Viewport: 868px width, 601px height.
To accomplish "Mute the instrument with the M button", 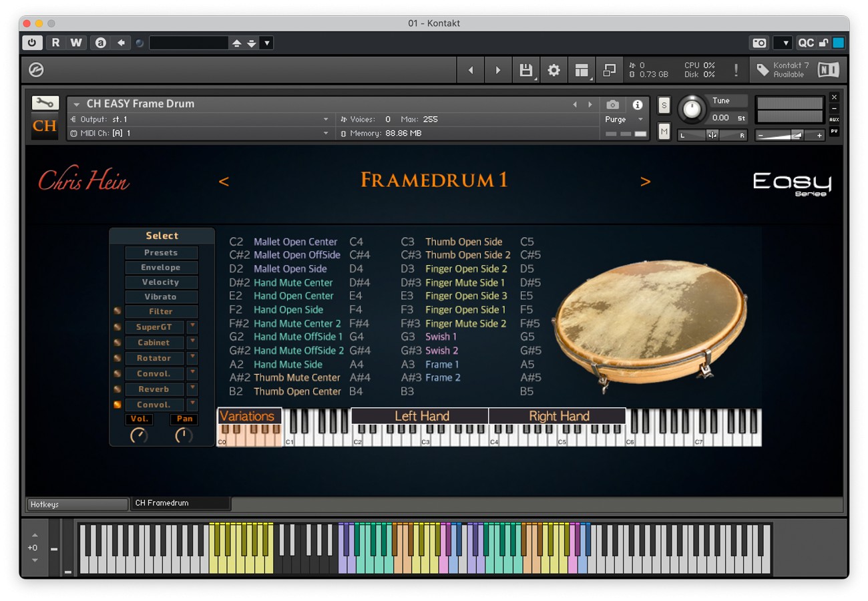I will tap(663, 132).
